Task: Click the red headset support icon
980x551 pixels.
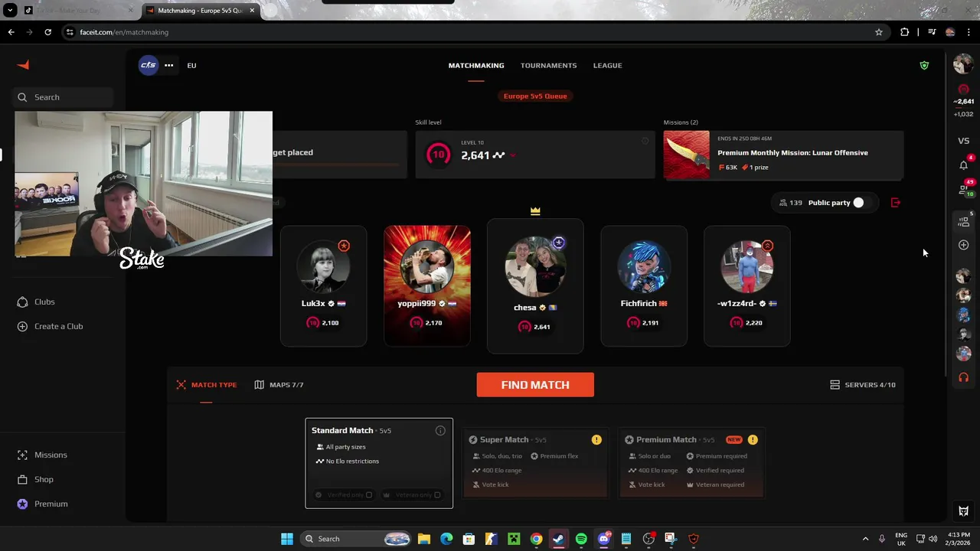Action: pos(963,377)
